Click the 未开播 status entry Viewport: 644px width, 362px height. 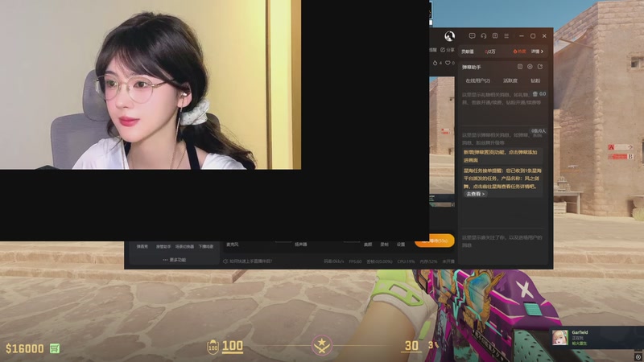click(448, 261)
